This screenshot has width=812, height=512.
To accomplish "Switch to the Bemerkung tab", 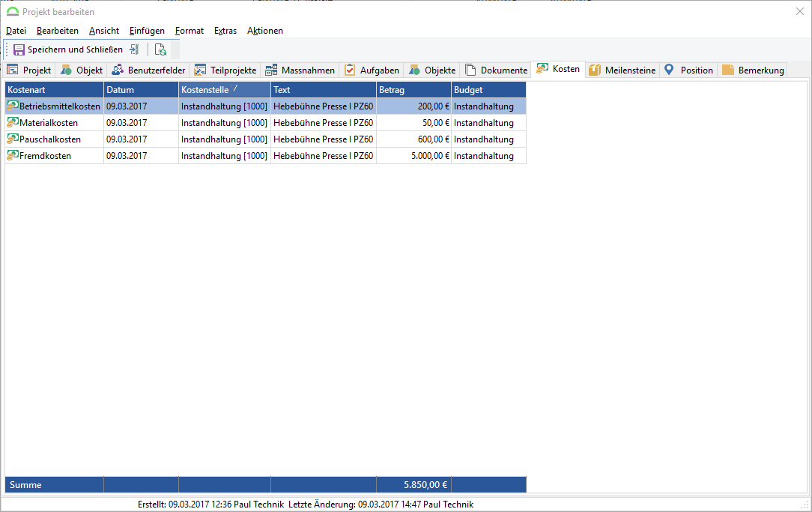I will [753, 70].
